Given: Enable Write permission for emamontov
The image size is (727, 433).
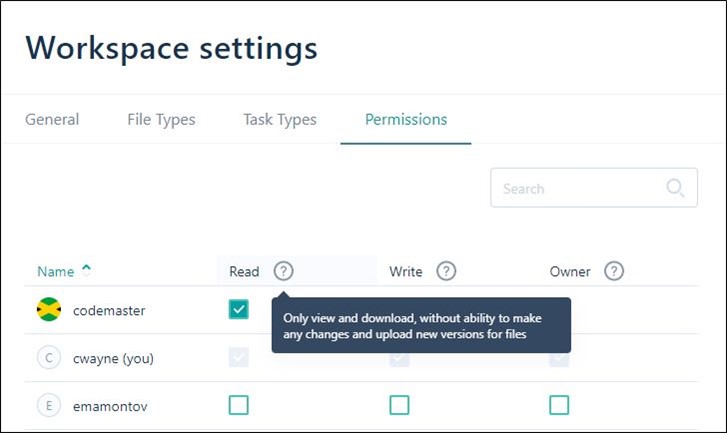Looking at the screenshot, I should coord(399,405).
